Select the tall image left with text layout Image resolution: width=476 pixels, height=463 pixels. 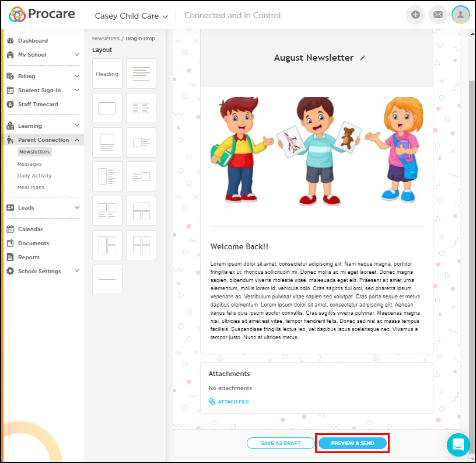[x=107, y=176]
